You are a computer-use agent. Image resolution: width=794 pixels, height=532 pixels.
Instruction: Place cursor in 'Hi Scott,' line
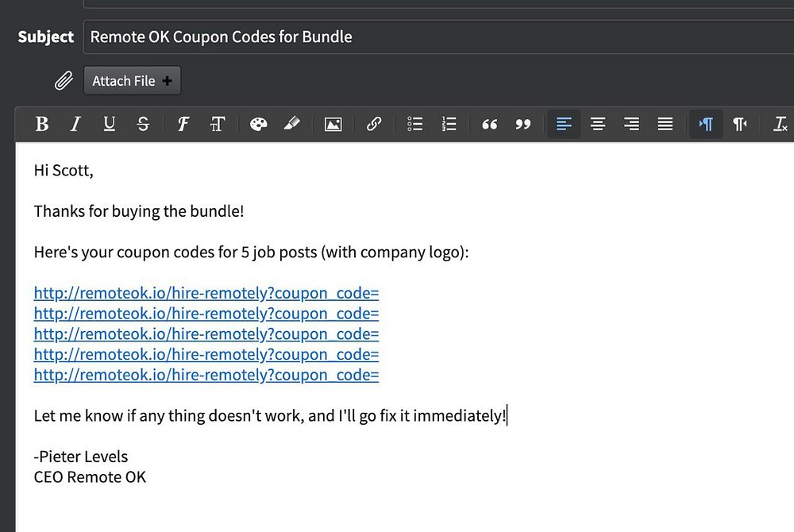pos(64,171)
